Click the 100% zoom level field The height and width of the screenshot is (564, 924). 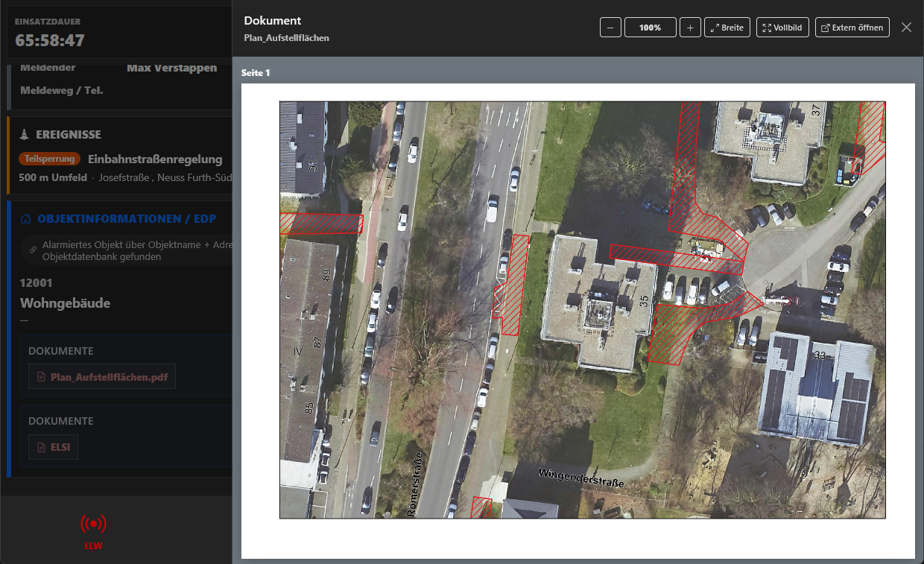point(650,28)
